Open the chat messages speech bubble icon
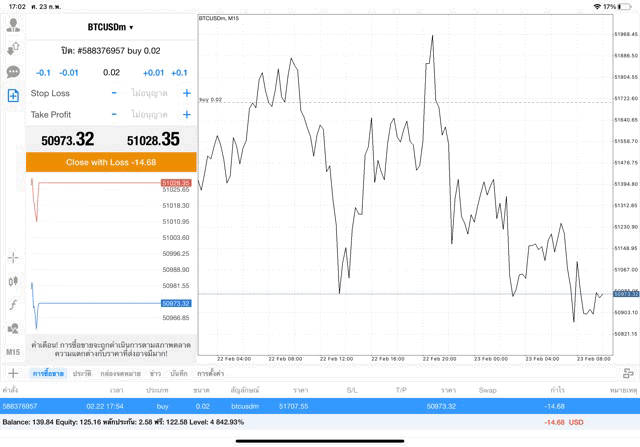The image size is (640, 447). pyautogui.click(x=13, y=72)
